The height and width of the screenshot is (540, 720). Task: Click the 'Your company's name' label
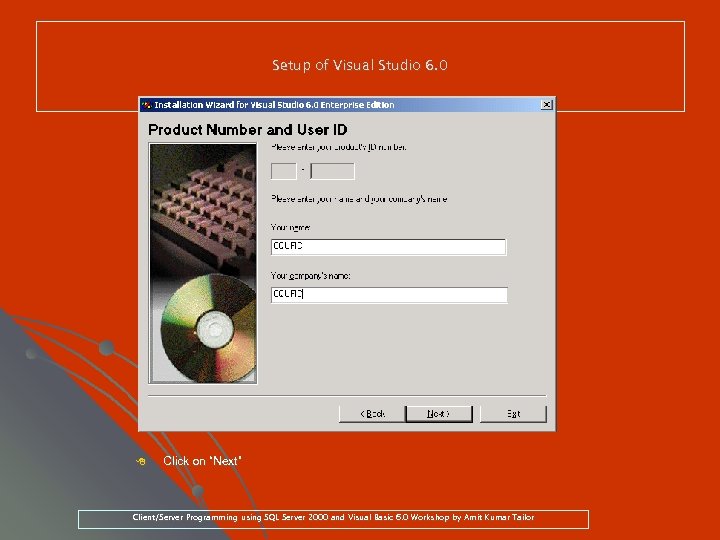[x=310, y=276]
